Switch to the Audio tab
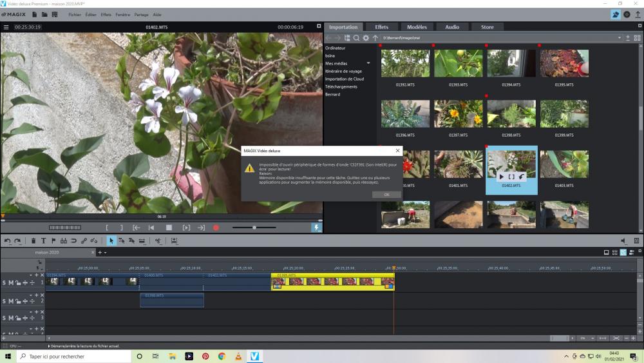Screen dimensions: 644x363 pyautogui.click(x=452, y=27)
